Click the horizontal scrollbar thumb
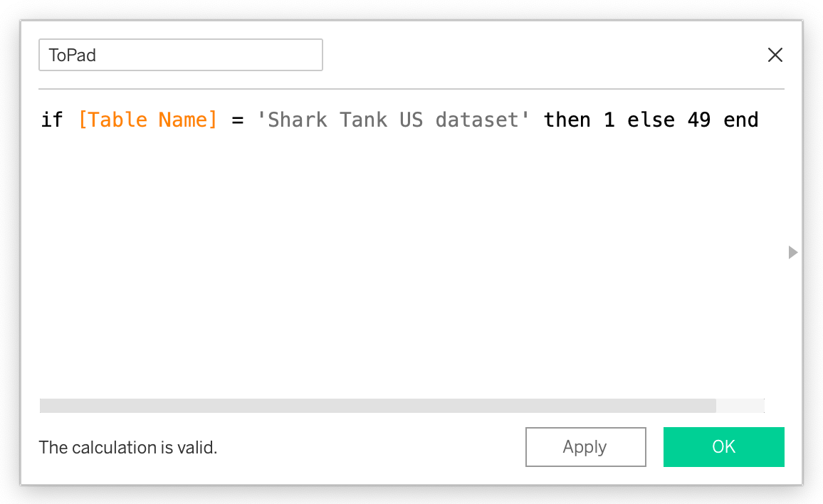 coord(377,406)
